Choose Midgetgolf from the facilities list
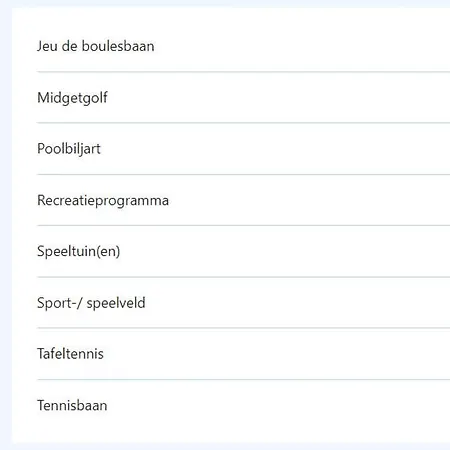450x450 pixels. (243, 97)
